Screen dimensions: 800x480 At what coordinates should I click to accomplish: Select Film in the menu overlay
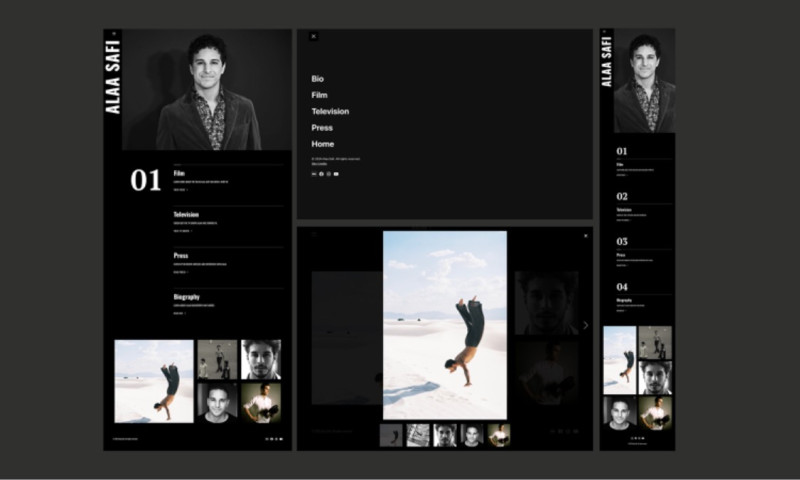(319, 95)
